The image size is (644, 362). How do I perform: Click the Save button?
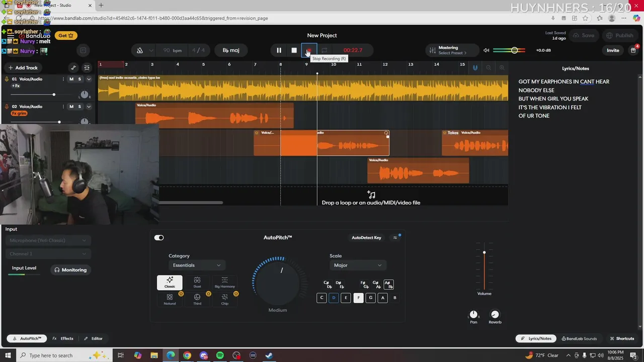click(x=584, y=36)
